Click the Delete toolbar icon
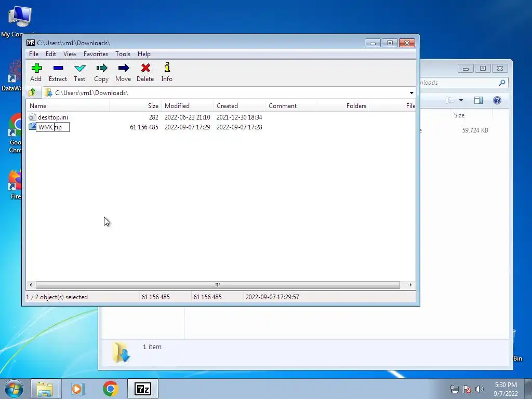 click(145, 68)
